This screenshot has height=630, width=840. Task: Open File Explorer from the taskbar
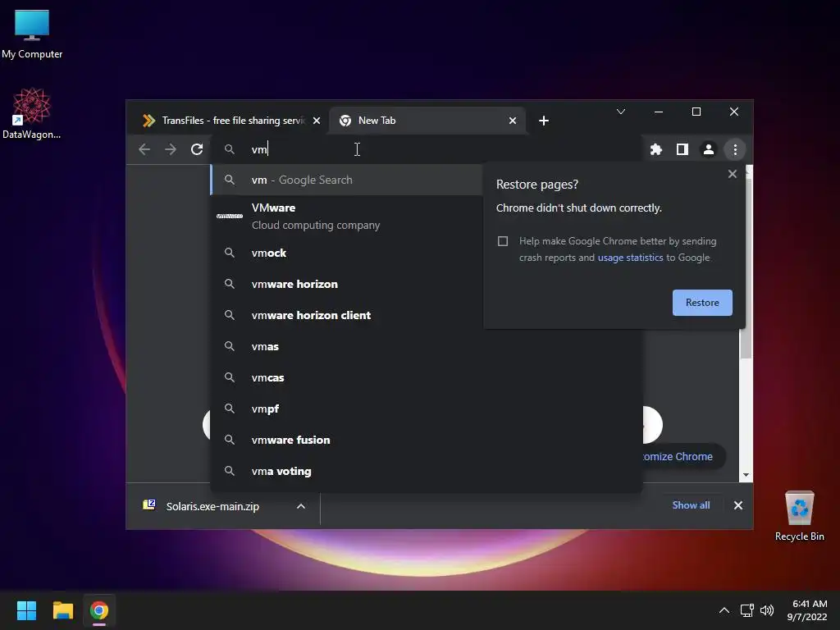pos(62,610)
